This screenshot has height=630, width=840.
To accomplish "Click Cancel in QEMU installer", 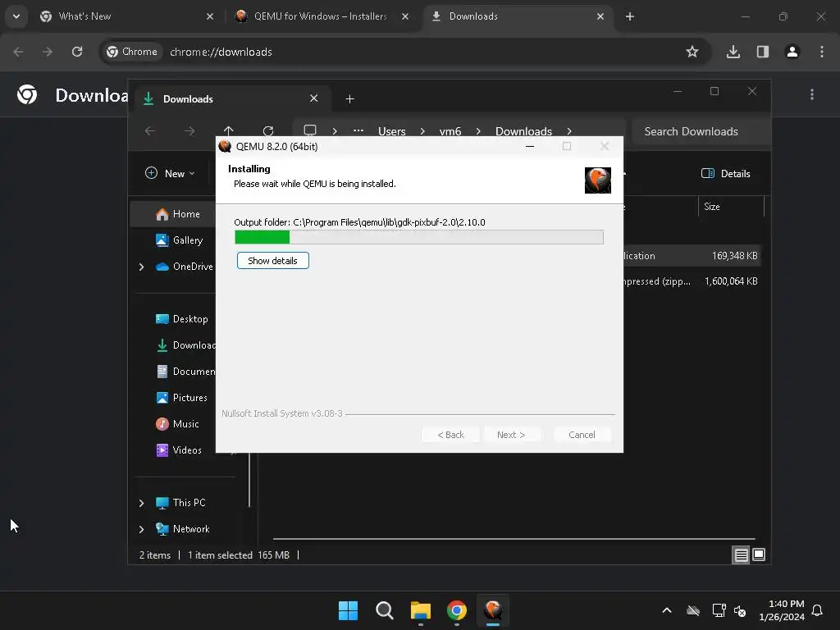I will [x=582, y=435].
